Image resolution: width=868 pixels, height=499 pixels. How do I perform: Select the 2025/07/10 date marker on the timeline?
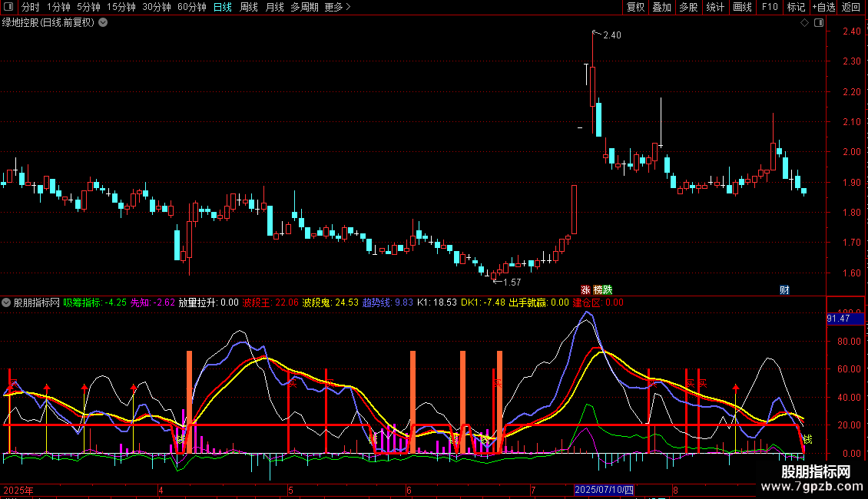click(x=605, y=489)
